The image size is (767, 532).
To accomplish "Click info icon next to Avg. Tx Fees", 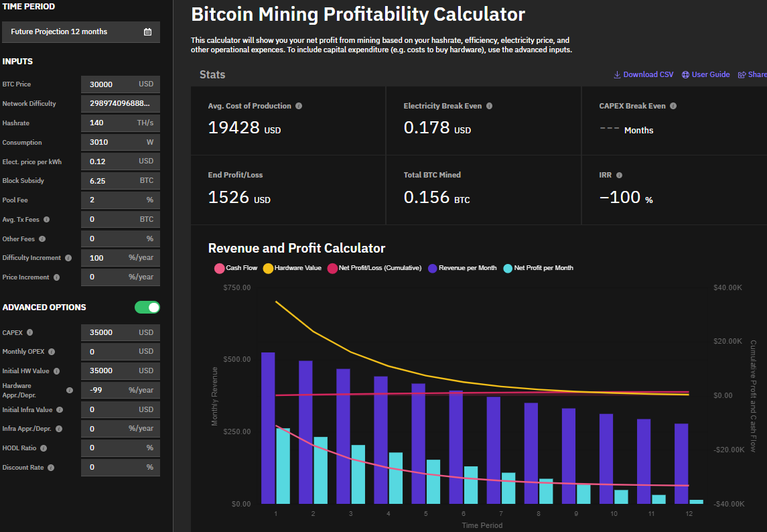I will (x=46, y=220).
